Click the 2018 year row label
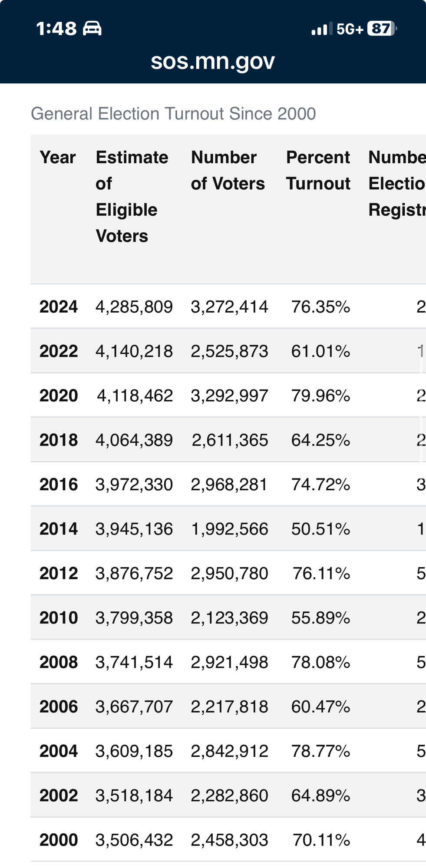Screen dimensions: 426x868 click(59, 440)
